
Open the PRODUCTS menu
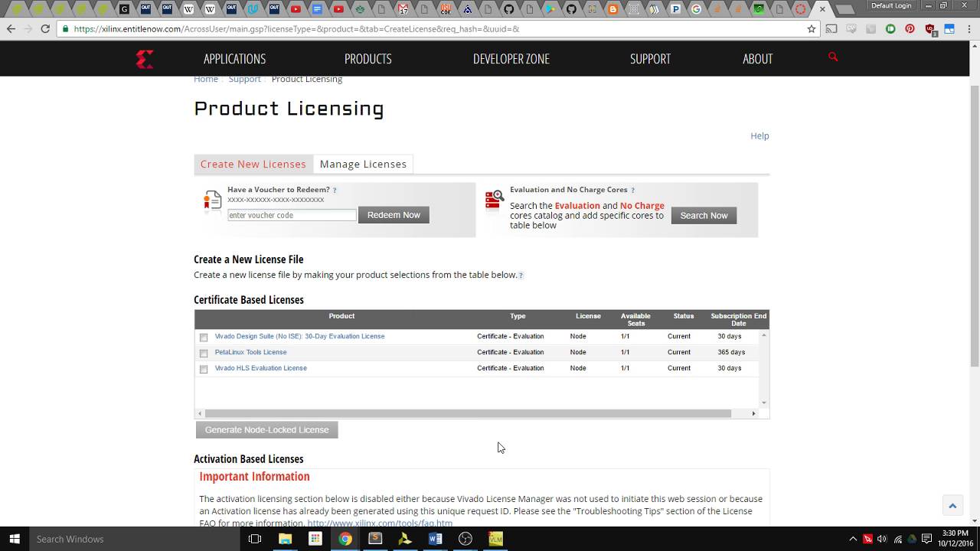tap(367, 59)
